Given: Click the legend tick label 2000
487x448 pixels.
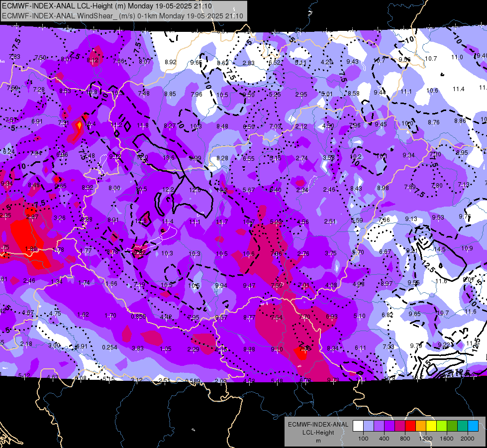Looking at the screenshot, I should 468,439.
